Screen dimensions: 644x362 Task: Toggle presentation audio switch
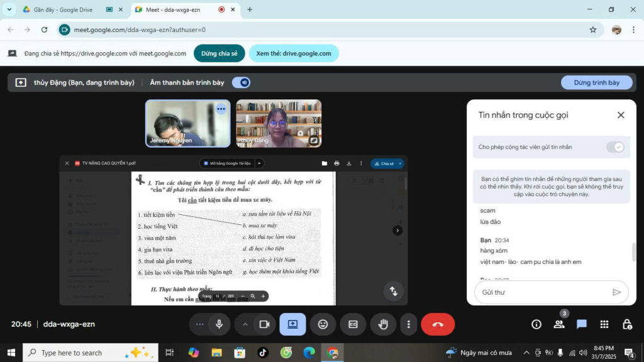(x=241, y=82)
